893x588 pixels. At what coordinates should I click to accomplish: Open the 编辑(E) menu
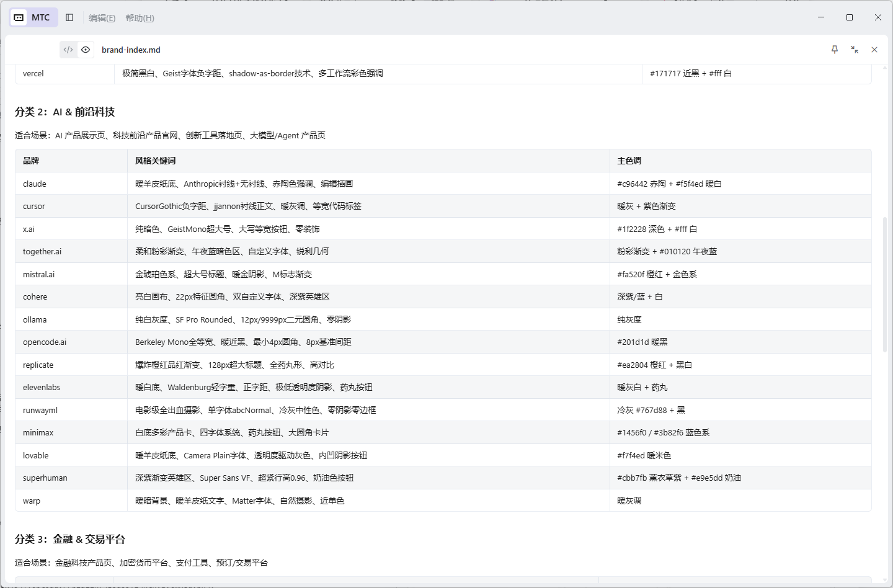102,18
